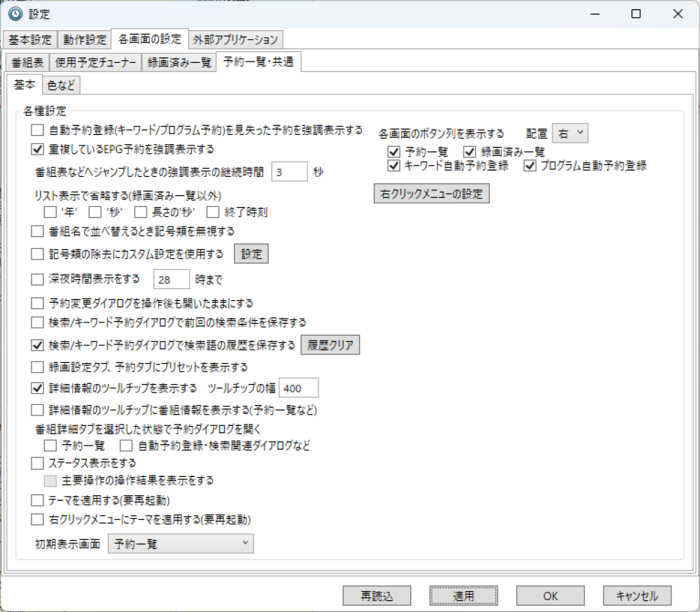Uncheck プログラム自動予約登録 checkbox
The width and height of the screenshot is (700, 612).
(x=530, y=166)
